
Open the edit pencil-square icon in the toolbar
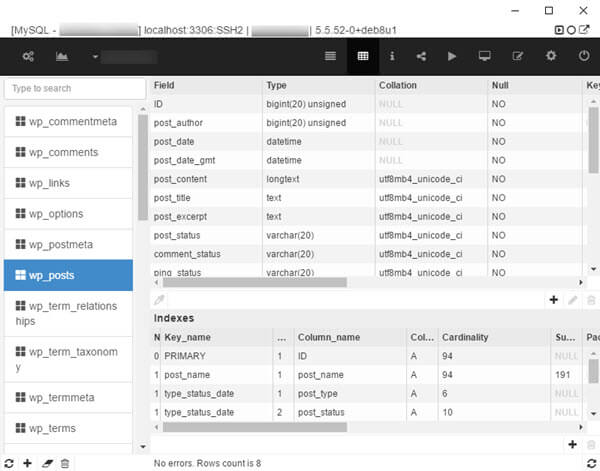coord(518,56)
